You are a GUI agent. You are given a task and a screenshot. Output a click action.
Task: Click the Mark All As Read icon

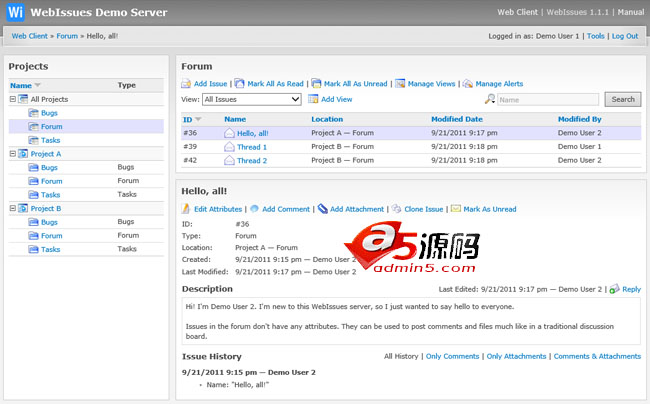[238, 84]
